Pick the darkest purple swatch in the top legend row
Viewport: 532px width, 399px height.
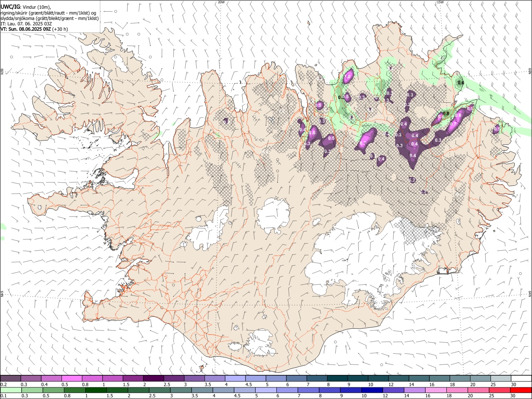[153, 379]
